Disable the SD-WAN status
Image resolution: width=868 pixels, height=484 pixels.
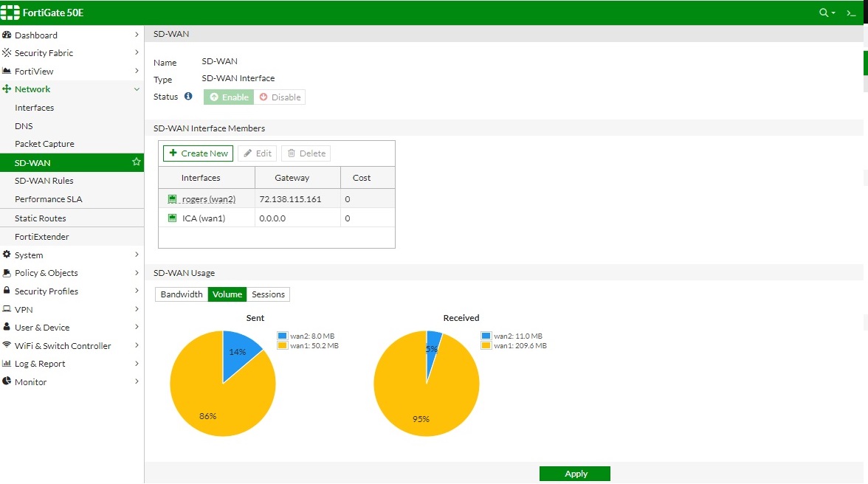[x=280, y=97]
